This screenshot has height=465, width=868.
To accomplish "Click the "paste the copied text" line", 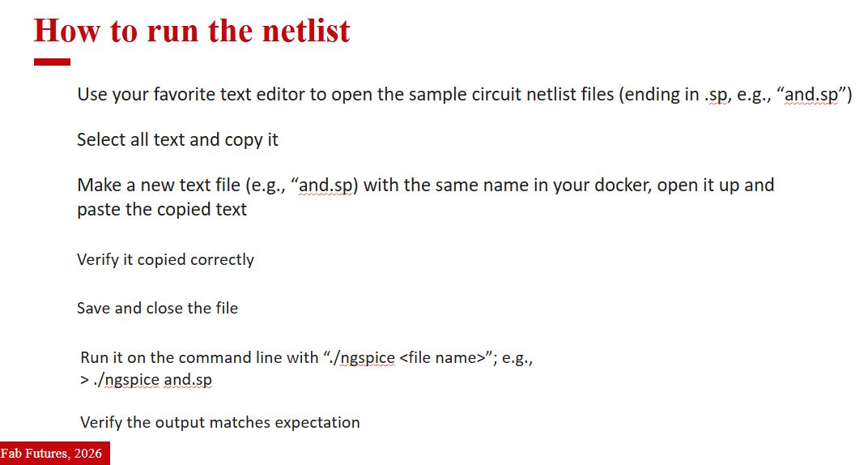I will coord(162,209).
